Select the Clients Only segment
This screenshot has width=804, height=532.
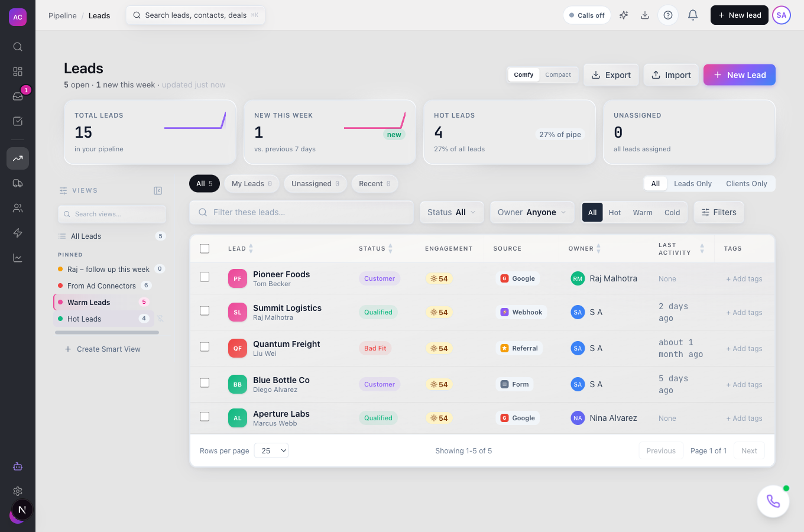[747, 184]
